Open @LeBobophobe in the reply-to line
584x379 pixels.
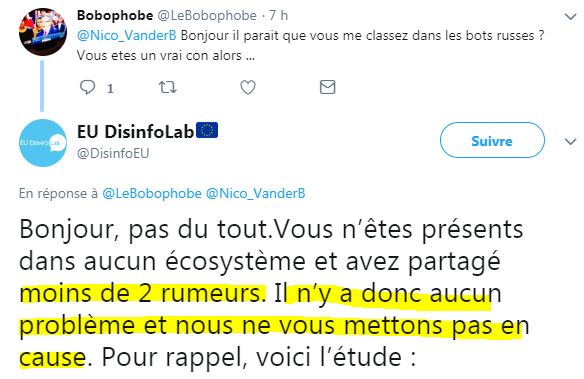(x=152, y=193)
